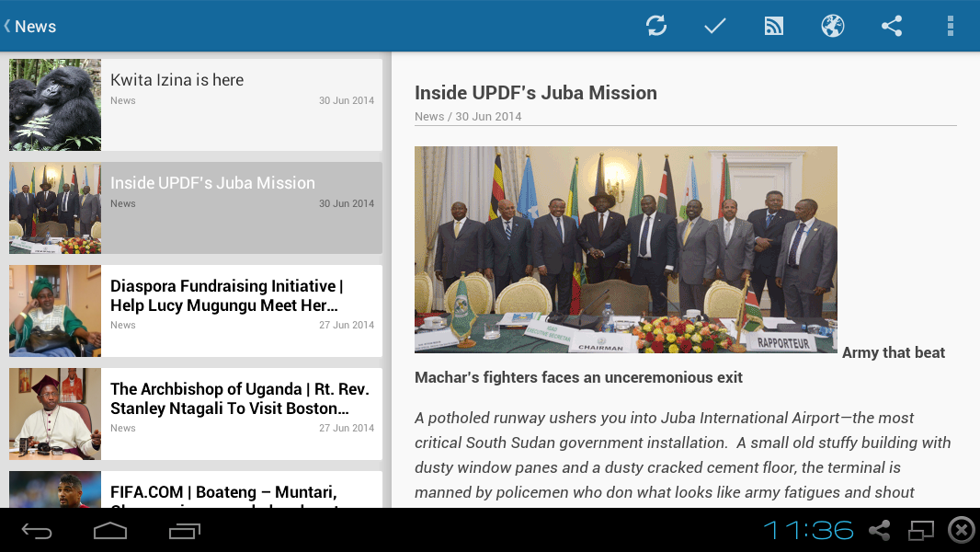Tap the gorilla thumbnail for Kwita Izina
This screenshot has width=980, height=552.
coord(55,104)
